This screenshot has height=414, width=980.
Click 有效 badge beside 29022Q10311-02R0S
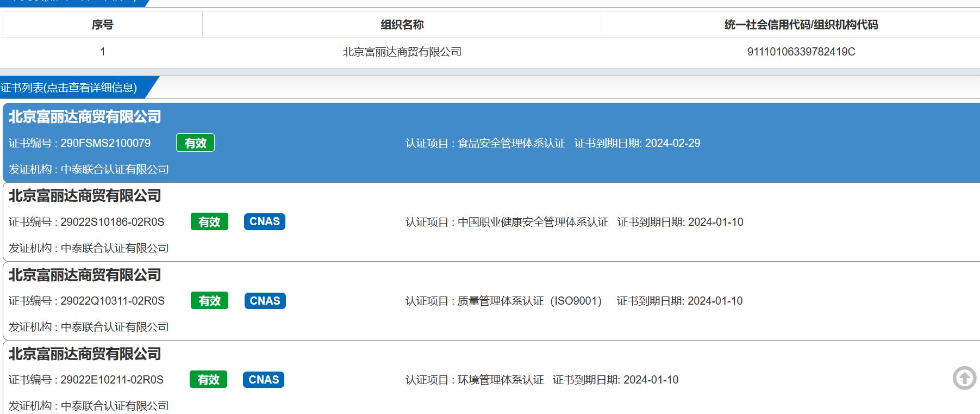(x=209, y=301)
